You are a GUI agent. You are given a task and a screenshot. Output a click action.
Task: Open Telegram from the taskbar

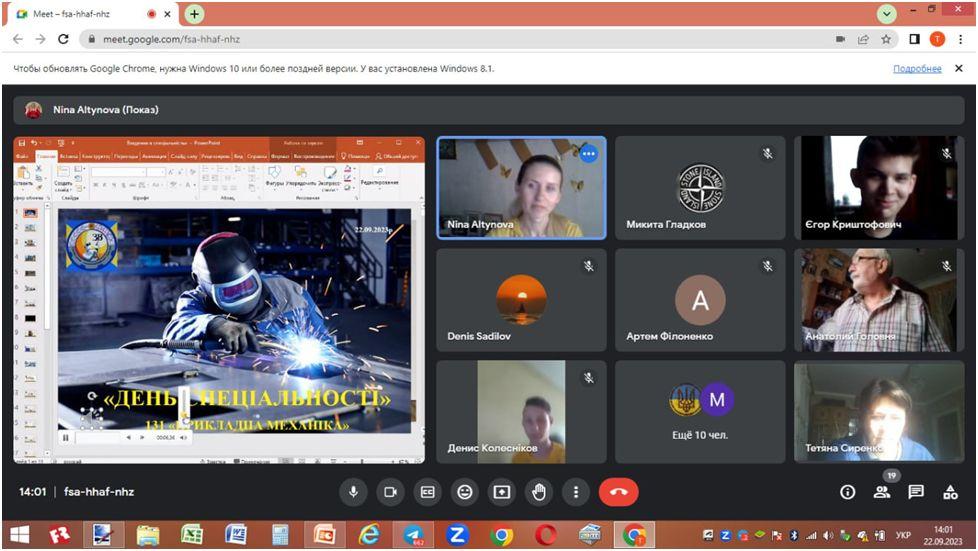click(x=413, y=535)
